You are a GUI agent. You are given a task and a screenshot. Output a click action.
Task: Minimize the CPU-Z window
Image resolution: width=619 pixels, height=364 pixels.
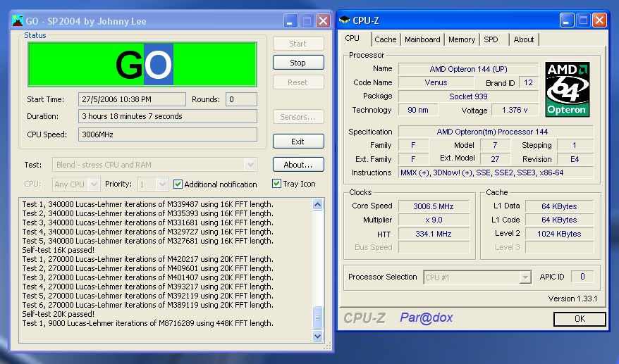click(x=567, y=20)
